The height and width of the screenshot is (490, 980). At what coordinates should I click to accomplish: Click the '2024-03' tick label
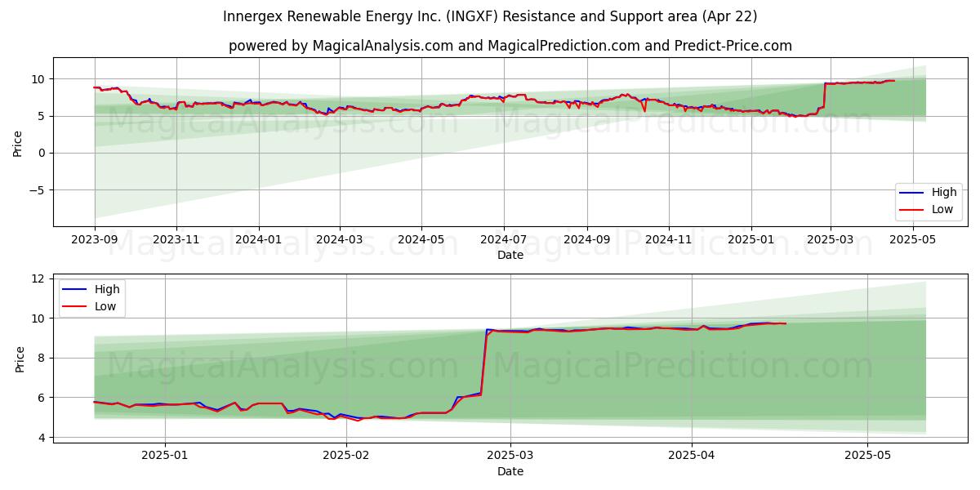tap(339, 239)
